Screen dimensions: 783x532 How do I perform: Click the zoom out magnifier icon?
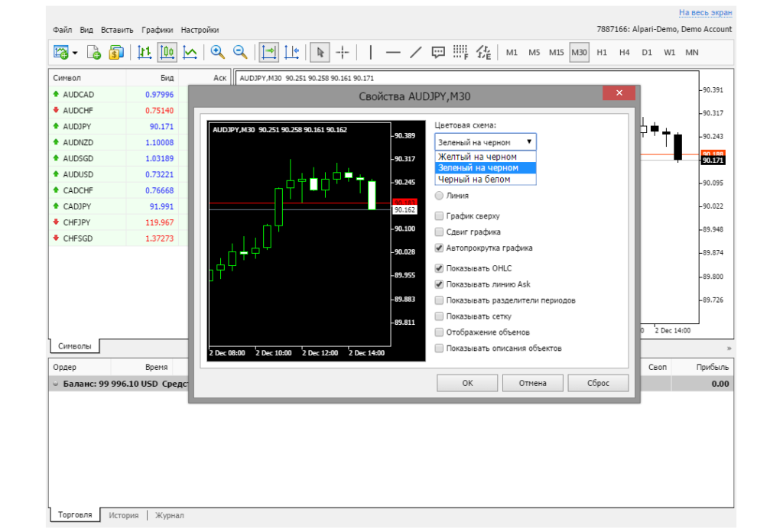[x=240, y=52]
